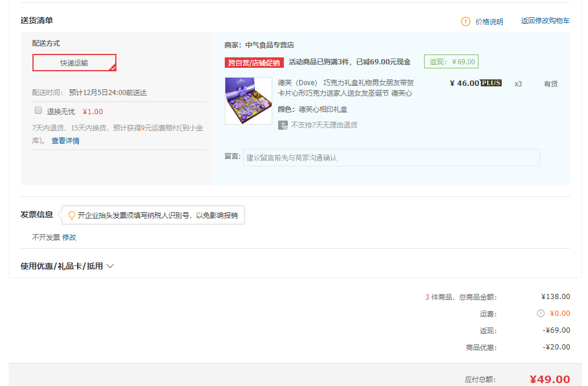Image resolution: width=588 pixels, height=386 pixels.
Task: Click the x3 product quantity text
Action: (x=518, y=84)
